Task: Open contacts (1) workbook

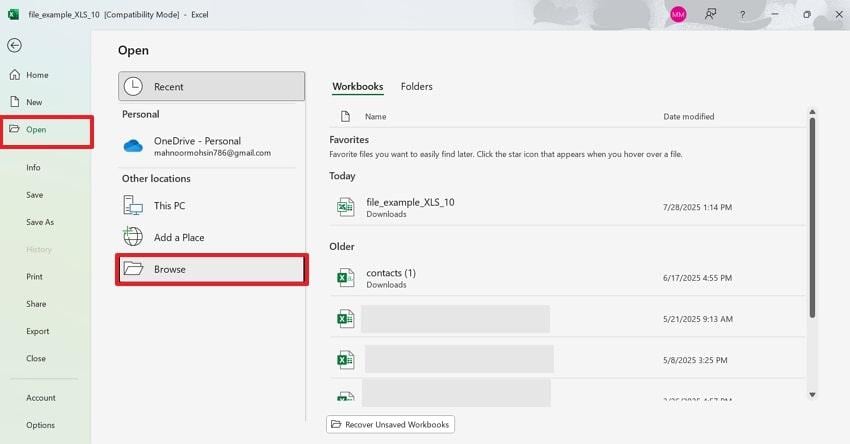Action: [x=567, y=278]
